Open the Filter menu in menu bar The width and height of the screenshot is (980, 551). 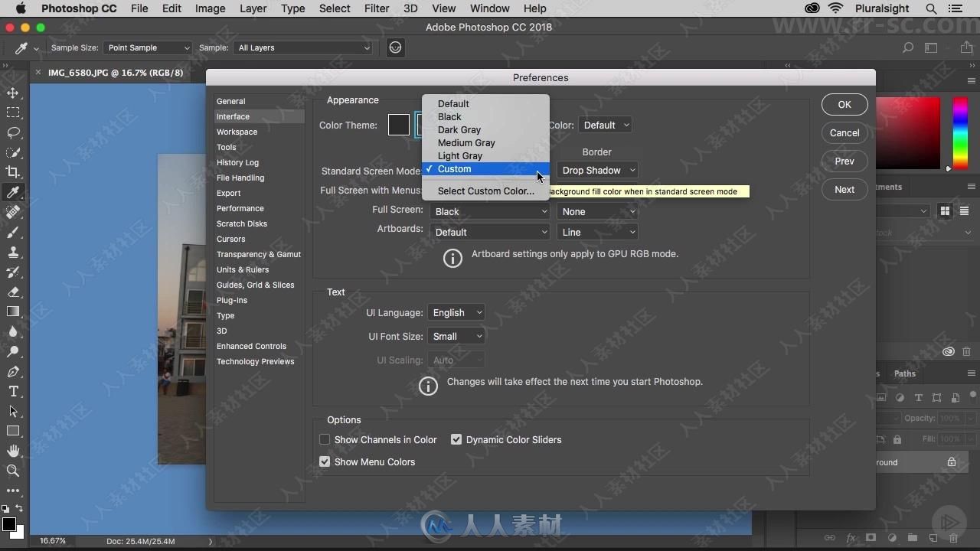click(376, 8)
